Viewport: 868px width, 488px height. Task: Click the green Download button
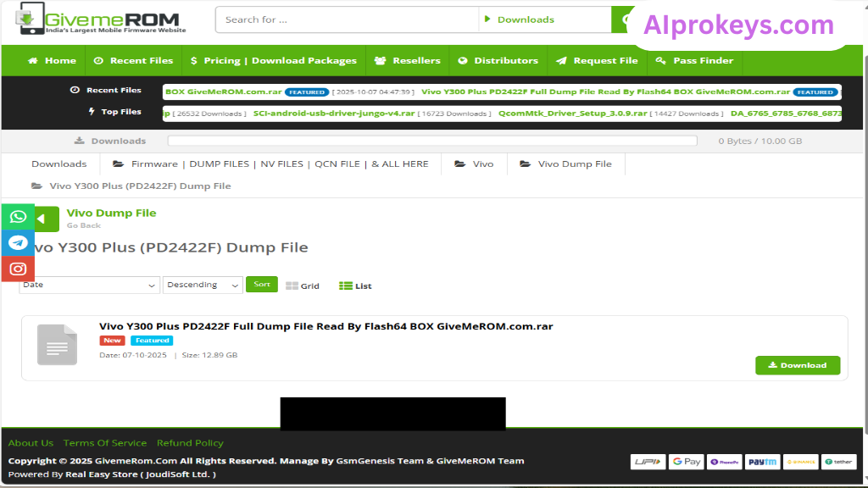click(798, 365)
